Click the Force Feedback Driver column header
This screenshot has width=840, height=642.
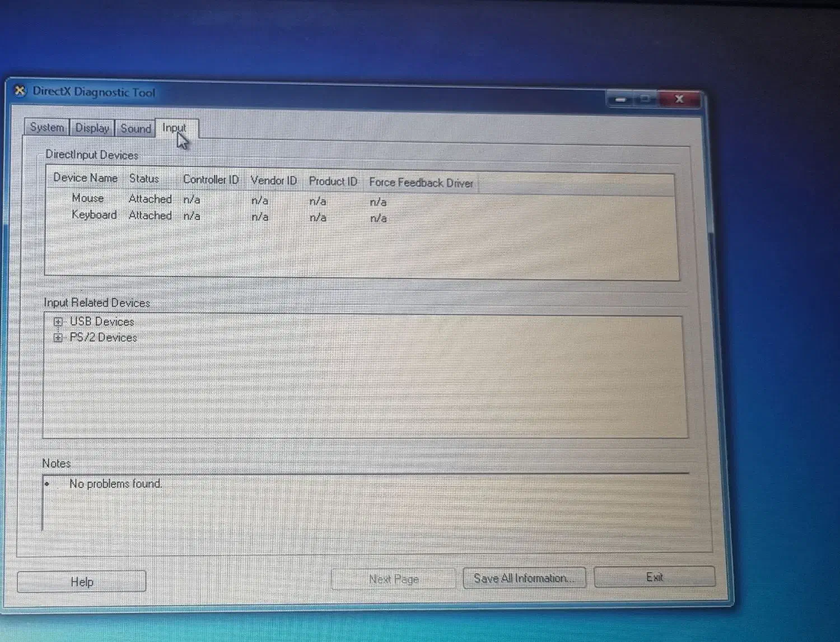(421, 183)
